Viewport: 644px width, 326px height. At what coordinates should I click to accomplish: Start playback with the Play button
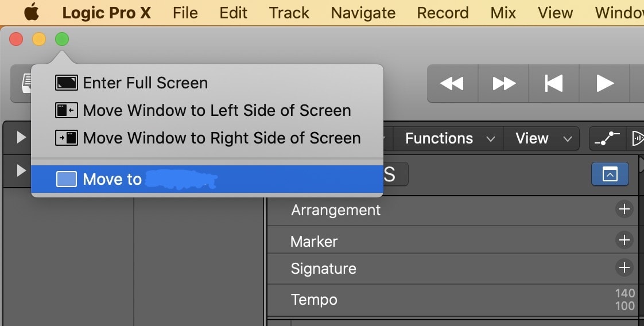pyautogui.click(x=605, y=84)
